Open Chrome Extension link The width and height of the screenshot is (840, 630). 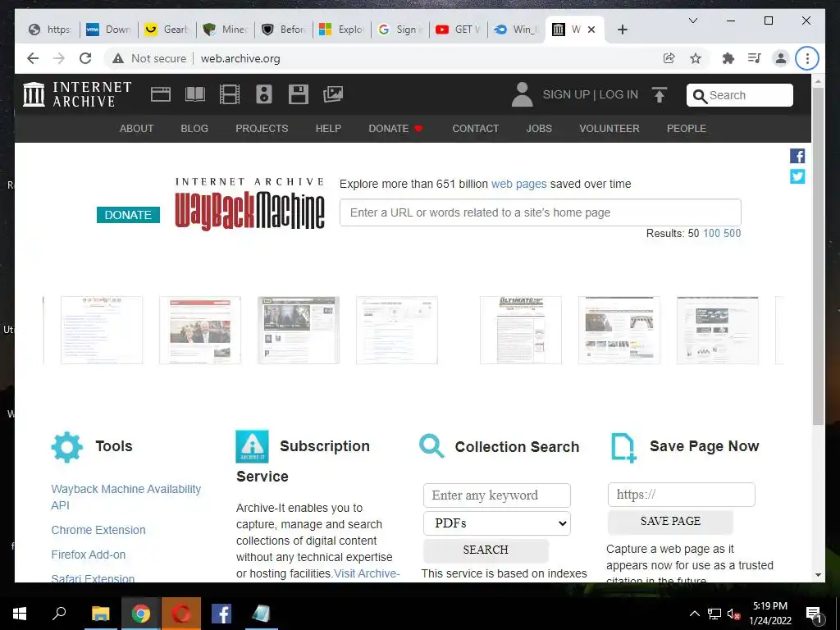tap(98, 530)
